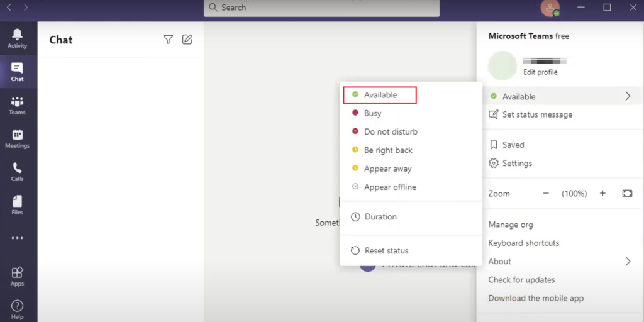Open Keyboard shortcuts

tap(524, 243)
